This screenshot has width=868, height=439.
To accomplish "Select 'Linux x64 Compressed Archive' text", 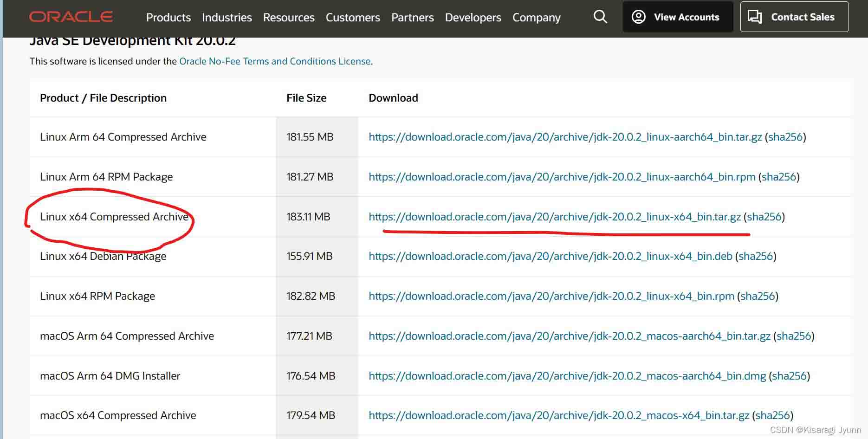I will 114,217.
